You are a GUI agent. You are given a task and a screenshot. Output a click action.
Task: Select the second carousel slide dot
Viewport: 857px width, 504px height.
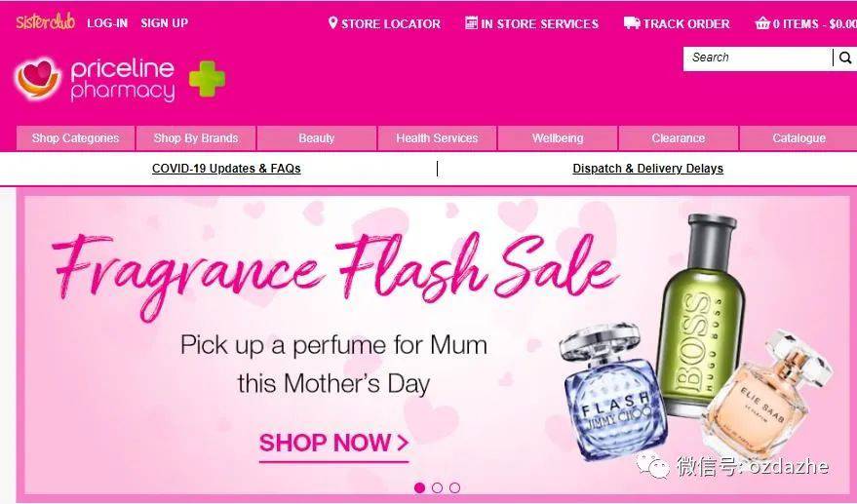coord(437,487)
